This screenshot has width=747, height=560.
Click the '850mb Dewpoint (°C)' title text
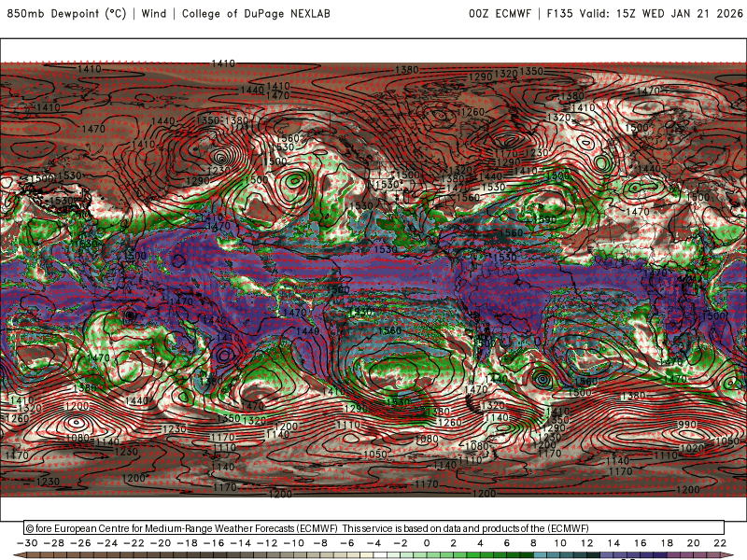click(x=66, y=13)
